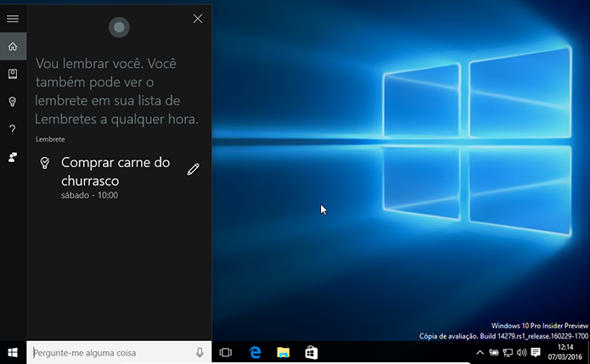Open Windows Start menu
The image size is (590, 364).
pos(13,352)
